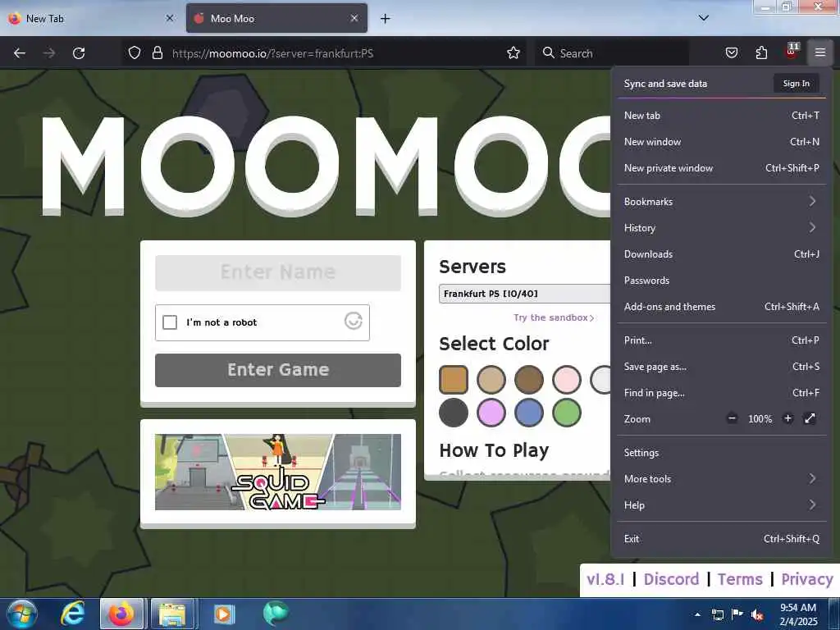Open the list all tabs chevron
This screenshot has width=840, height=630.
click(x=704, y=18)
